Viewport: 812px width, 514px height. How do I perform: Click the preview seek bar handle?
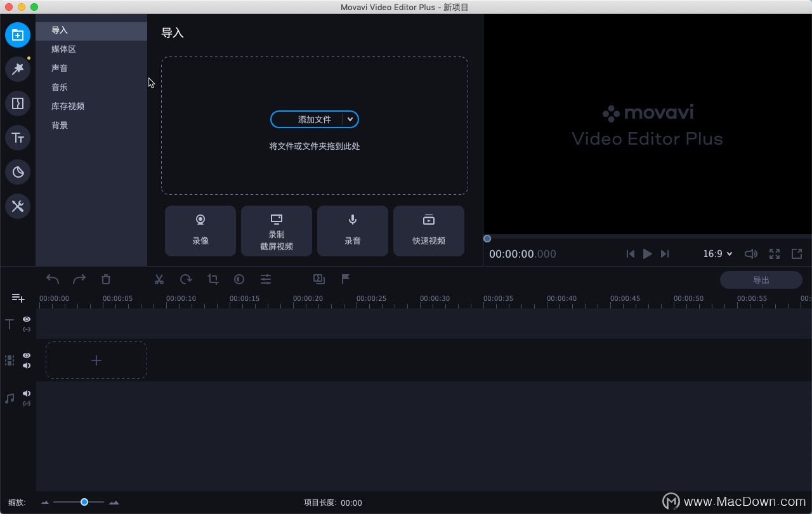point(487,239)
